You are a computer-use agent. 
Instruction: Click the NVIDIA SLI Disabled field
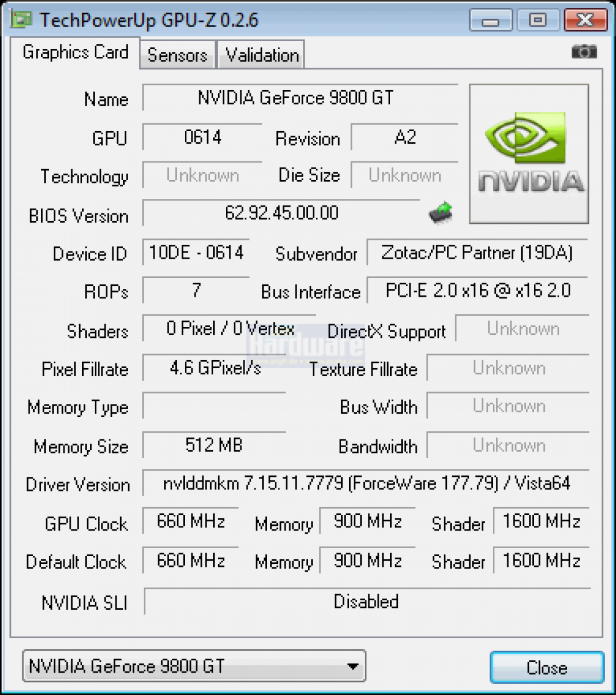pyautogui.click(x=367, y=601)
